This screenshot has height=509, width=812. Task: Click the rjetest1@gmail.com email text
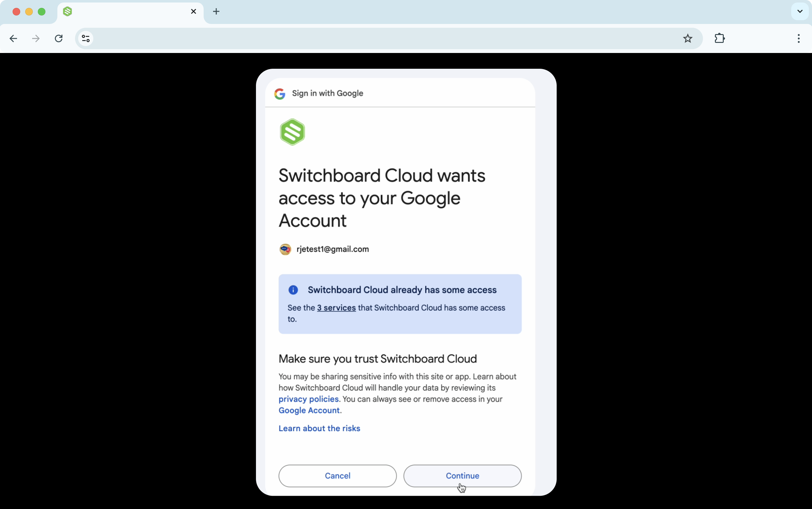coord(333,249)
